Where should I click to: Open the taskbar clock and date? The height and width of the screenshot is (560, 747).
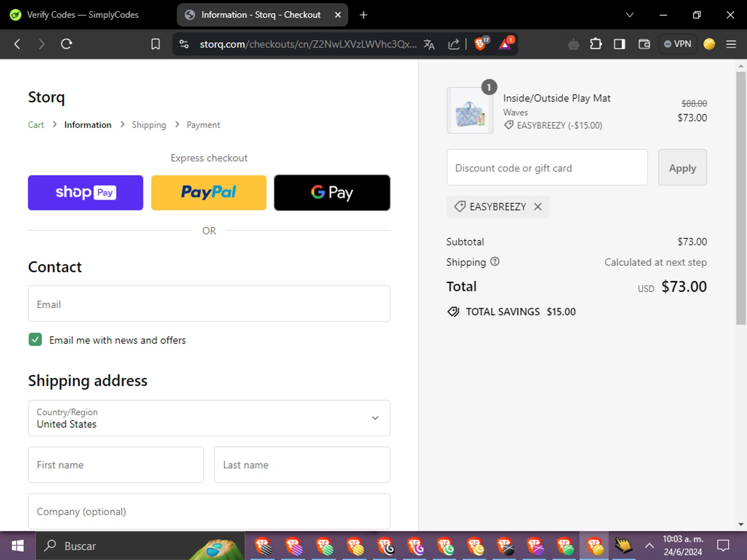(683, 546)
